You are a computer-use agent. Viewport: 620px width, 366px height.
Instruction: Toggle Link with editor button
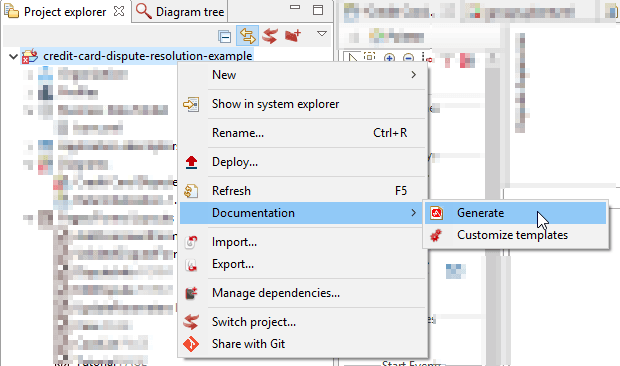pyautogui.click(x=248, y=36)
